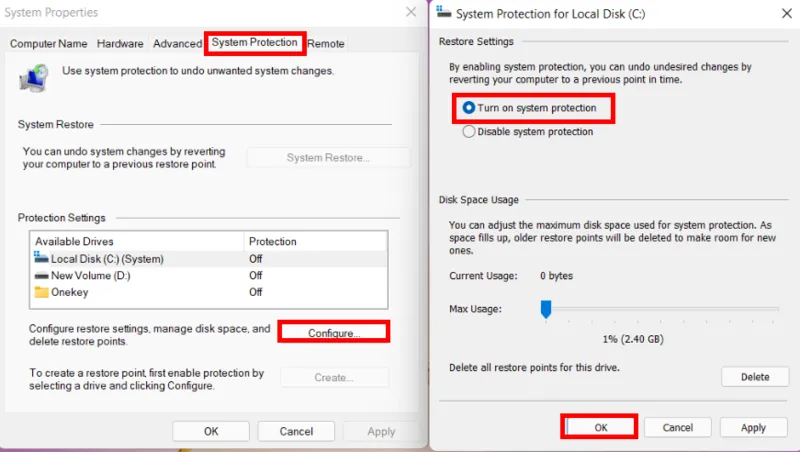This screenshot has height=452, width=800.
Task: Click the System Protection dialog title icon
Action: 444,13
